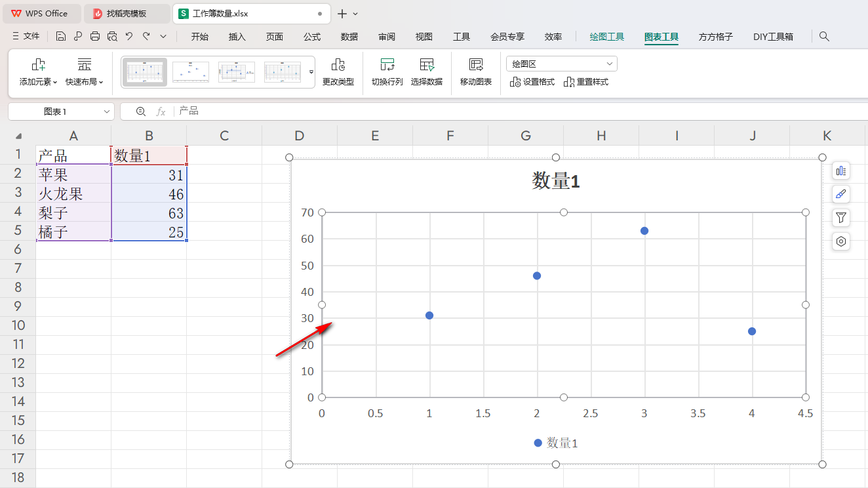This screenshot has width=868, height=488.
Task: Switch to the 页面 ribbon tab
Action: [275, 37]
